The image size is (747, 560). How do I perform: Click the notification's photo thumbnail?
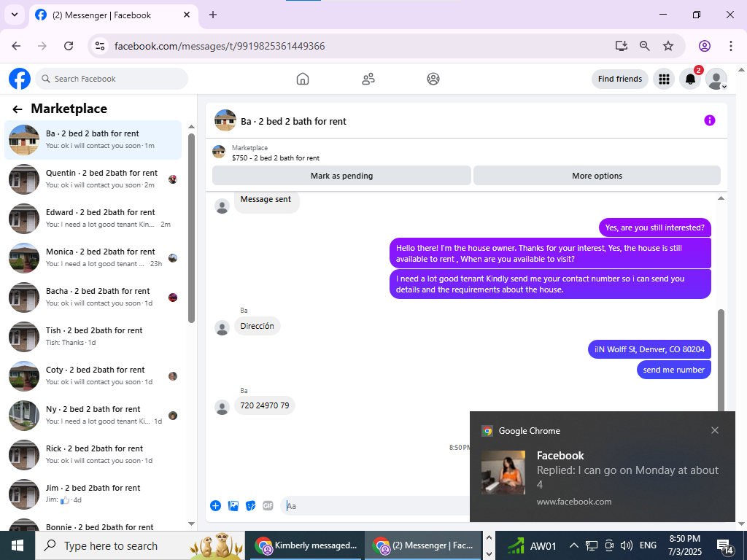pos(503,472)
